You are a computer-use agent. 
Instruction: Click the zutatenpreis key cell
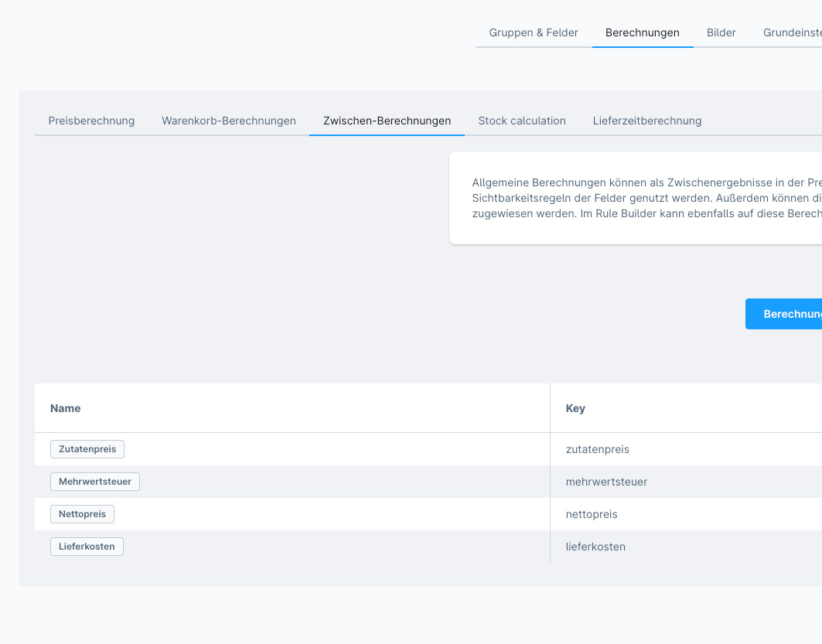[598, 449]
